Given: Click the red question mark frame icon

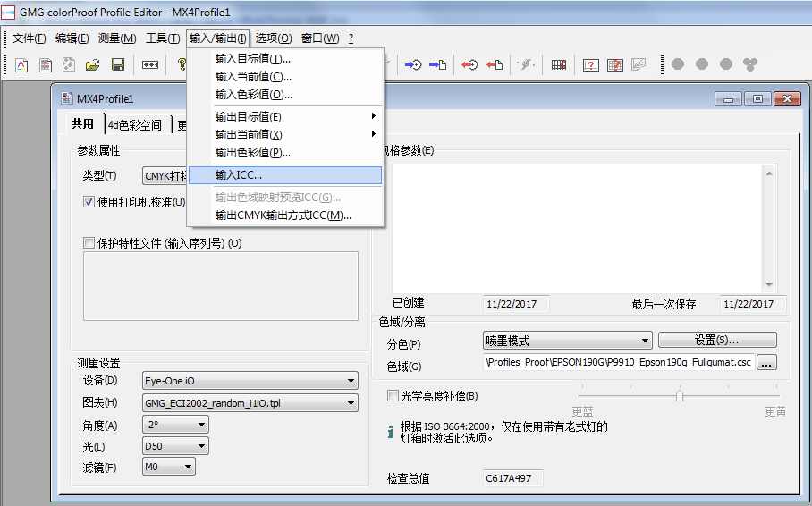Looking at the screenshot, I should [591, 64].
